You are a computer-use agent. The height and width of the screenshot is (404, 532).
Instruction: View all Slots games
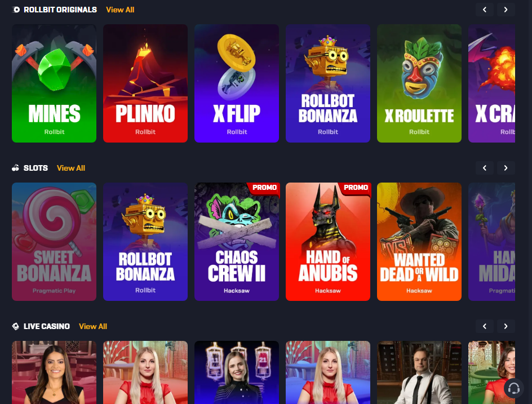click(x=71, y=168)
